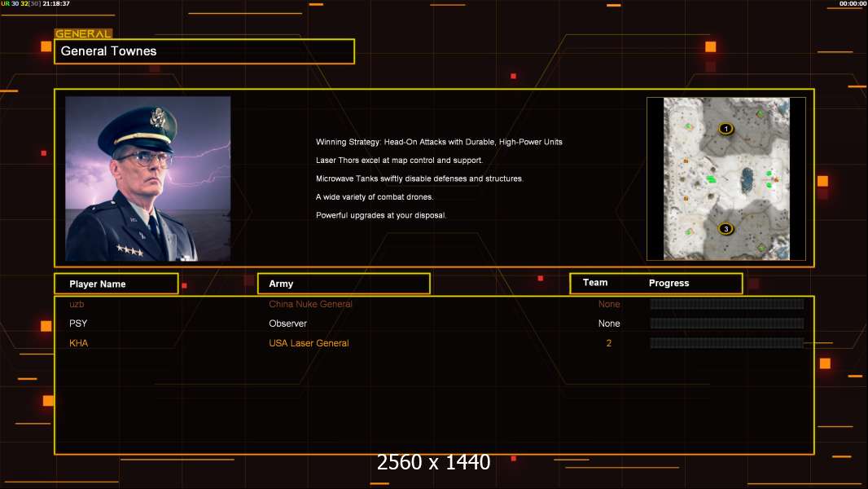Click the Army column header

(x=344, y=284)
